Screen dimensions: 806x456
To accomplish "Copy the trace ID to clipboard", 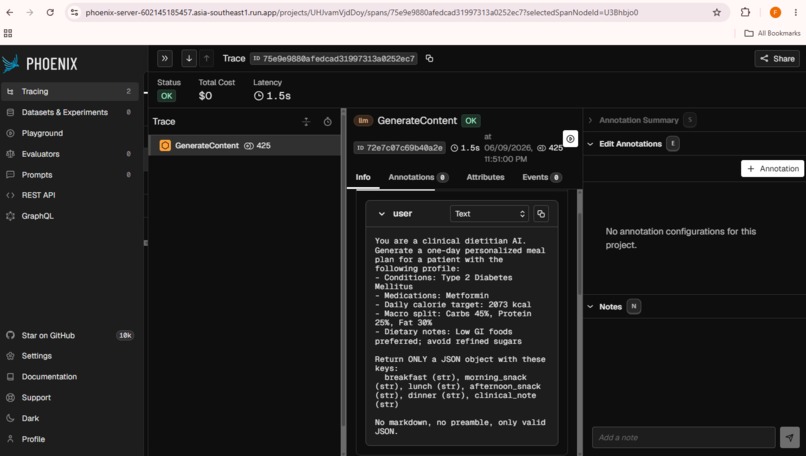I will tap(429, 59).
